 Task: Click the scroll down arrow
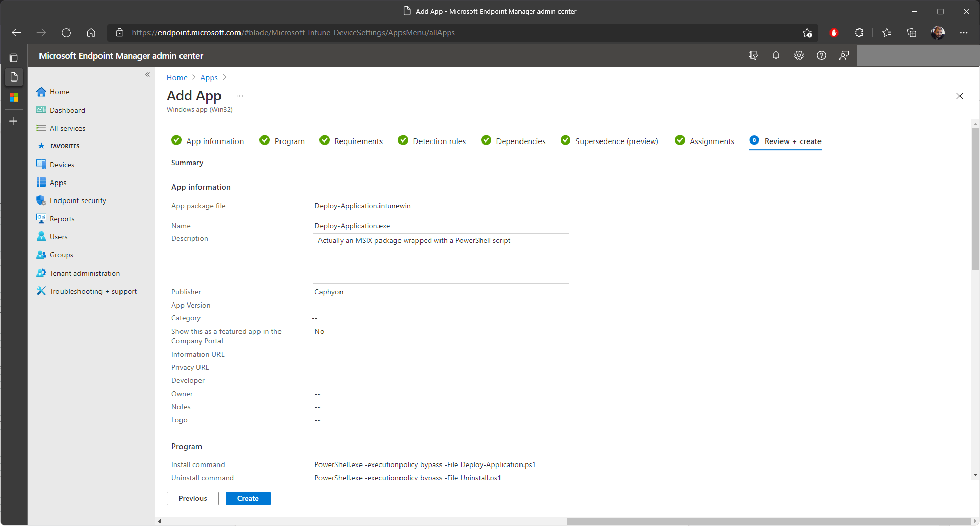coord(975,475)
